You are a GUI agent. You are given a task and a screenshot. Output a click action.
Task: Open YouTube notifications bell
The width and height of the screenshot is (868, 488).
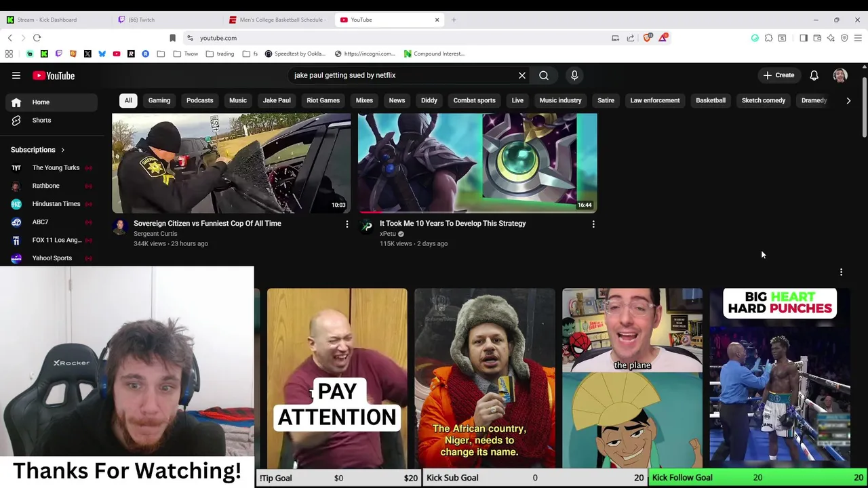point(814,75)
